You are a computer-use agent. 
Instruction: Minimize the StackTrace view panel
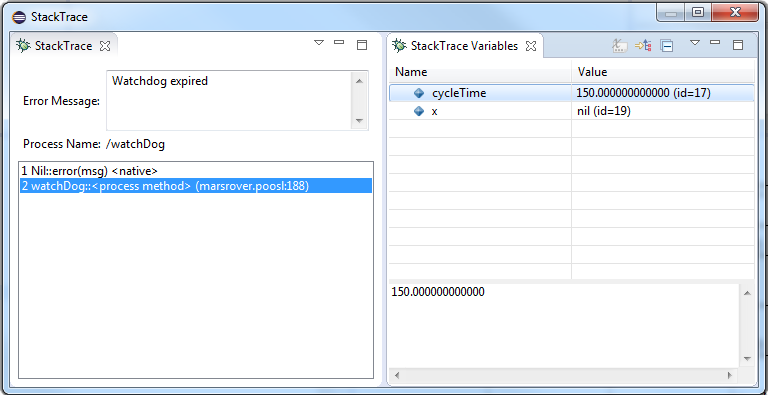tap(339, 43)
